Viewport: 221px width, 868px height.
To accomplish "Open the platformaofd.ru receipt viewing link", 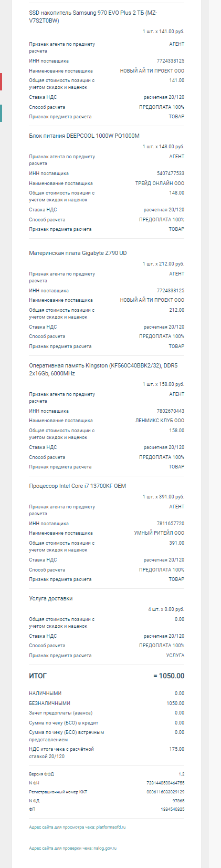I will tap(77, 827).
